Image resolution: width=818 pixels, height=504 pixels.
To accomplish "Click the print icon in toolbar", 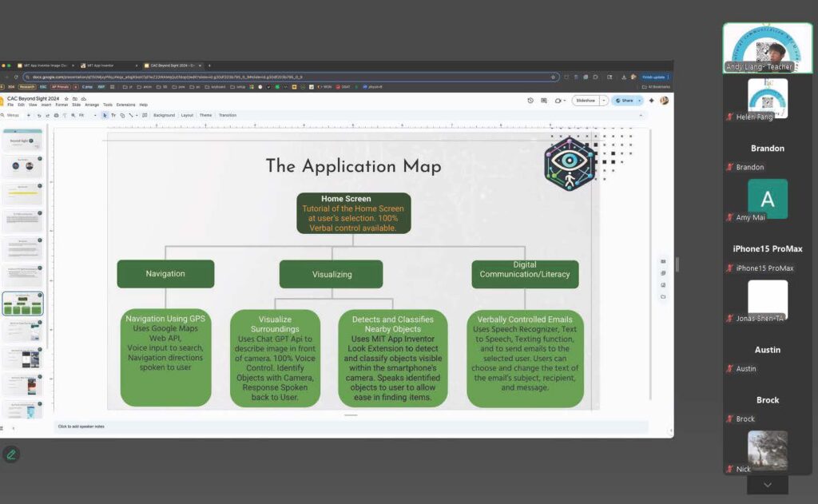I will point(56,115).
